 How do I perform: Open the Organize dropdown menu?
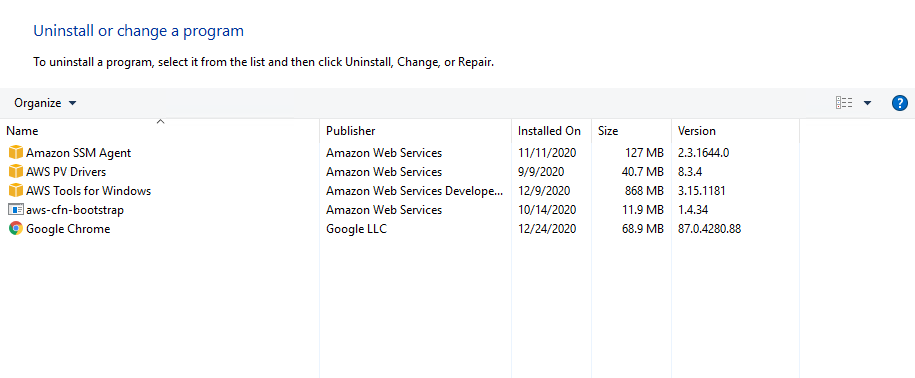46,103
